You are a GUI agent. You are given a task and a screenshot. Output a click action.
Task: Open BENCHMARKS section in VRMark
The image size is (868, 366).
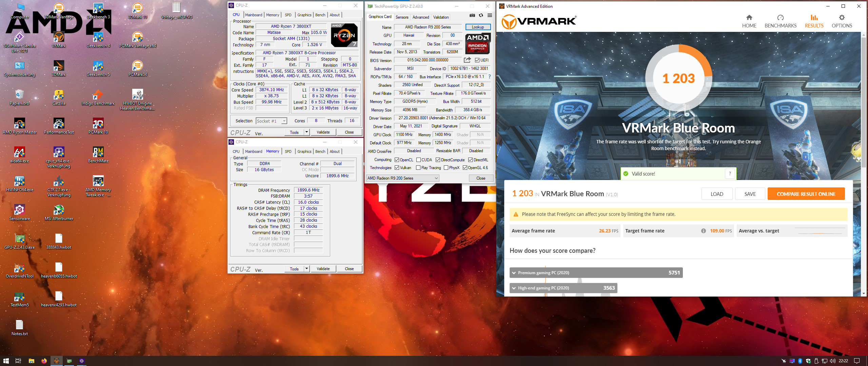(781, 22)
